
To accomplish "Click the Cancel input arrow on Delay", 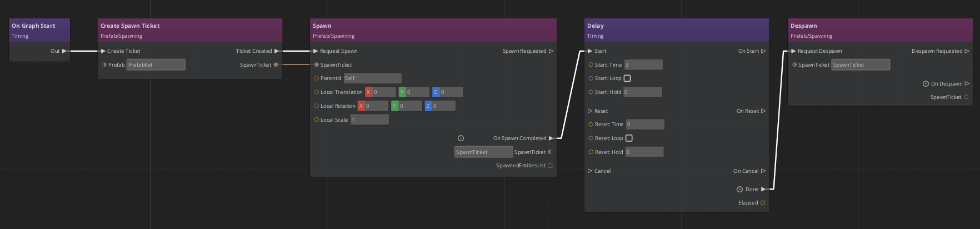I will pos(590,171).
